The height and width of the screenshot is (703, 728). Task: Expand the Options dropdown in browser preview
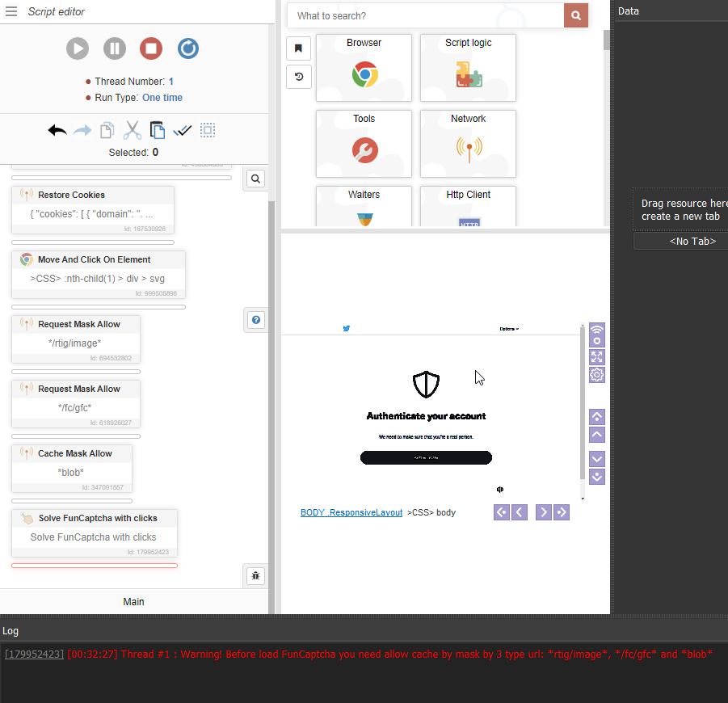tap(509, 329)
